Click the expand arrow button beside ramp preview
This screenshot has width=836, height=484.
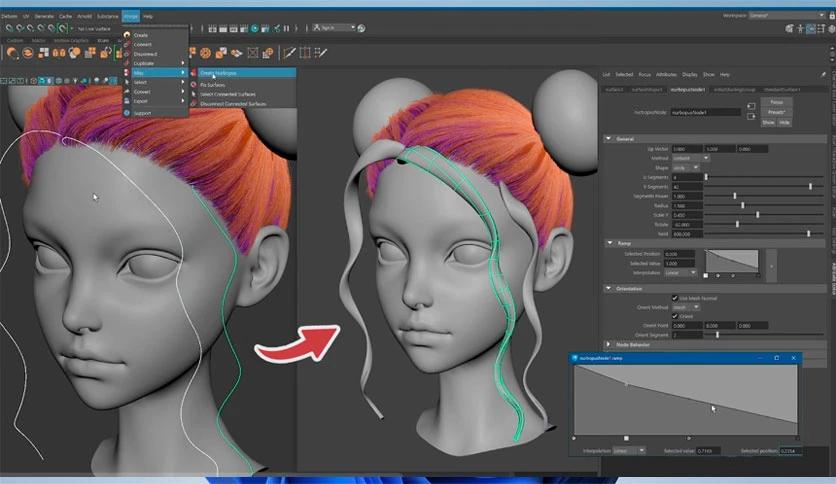771,265
